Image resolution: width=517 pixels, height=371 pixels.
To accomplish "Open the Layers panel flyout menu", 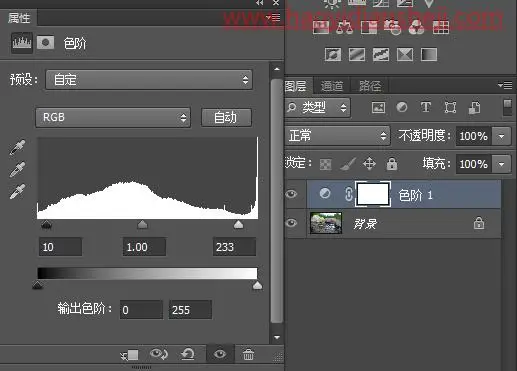I will (505, 86).
